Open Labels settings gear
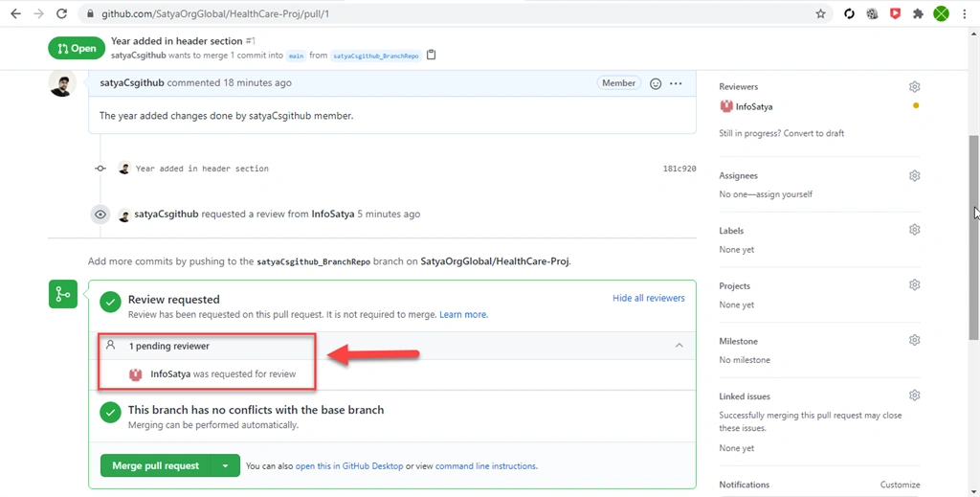Viewport: 980px width, 497px height. point(914,230)
